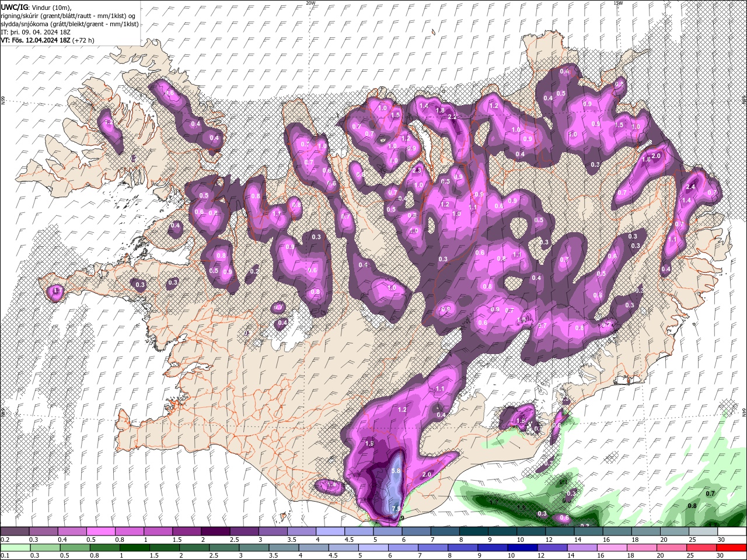Click the '20W' longitude label at the top edge
This screenshot has width=747, height=560.
click(x=310, y=3)
